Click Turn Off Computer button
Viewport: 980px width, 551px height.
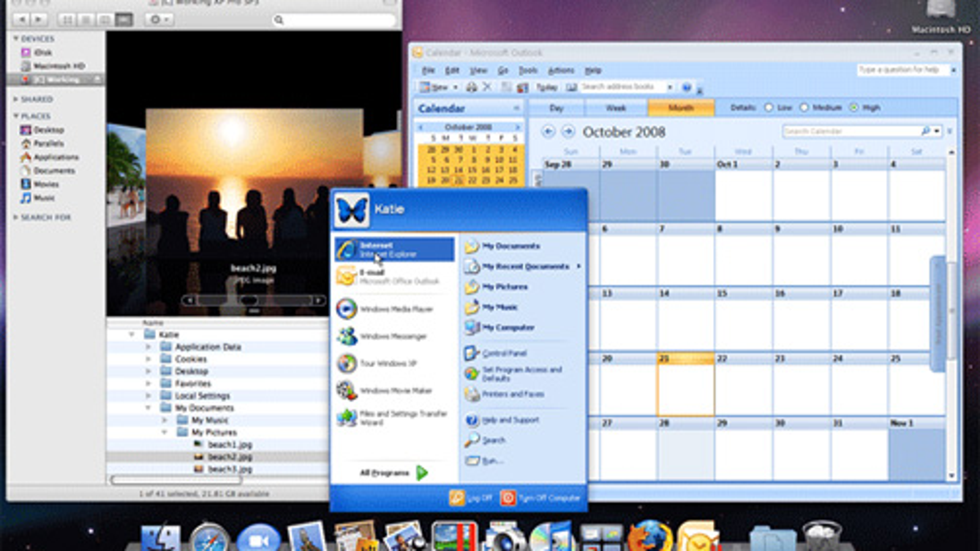coord(540,498)
